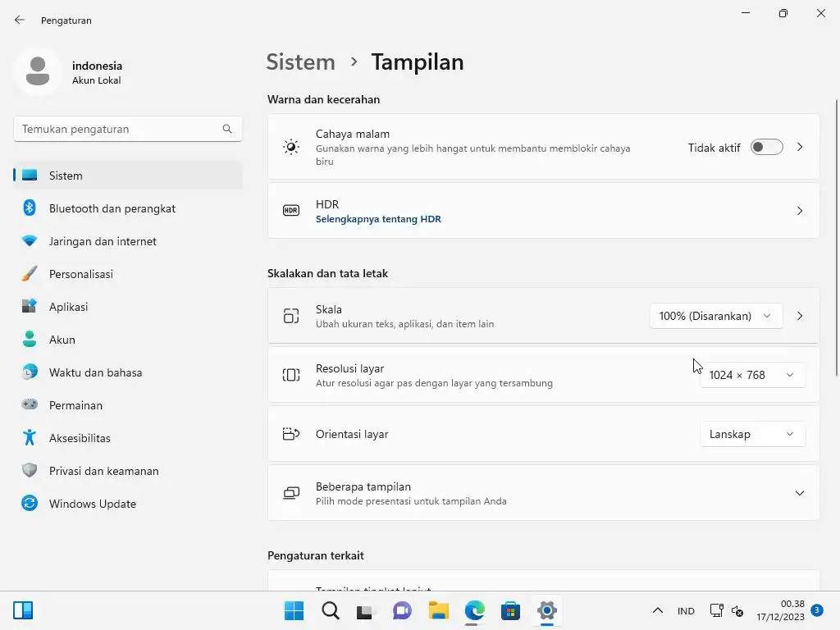Viewport: 840px width, 630px height.
Task: Click the IND language indicator
Action: point(686,610)
